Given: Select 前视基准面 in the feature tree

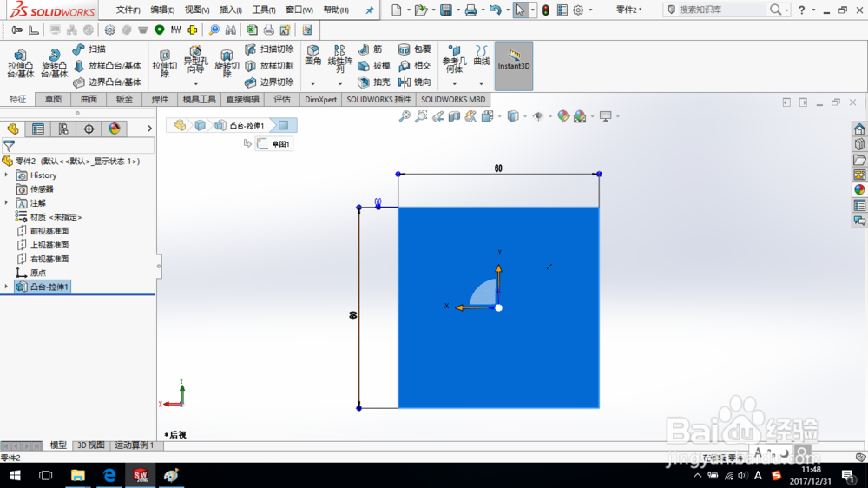Looking at the screenshot, I should 43,231.
